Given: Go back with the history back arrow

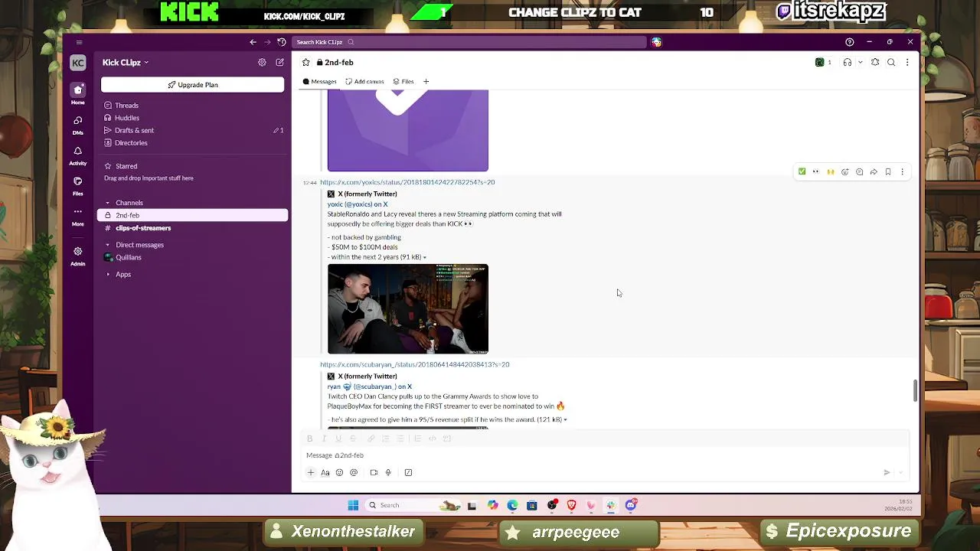Looking at the screenshot, I should pyautogui.click(x=253, y=42).
